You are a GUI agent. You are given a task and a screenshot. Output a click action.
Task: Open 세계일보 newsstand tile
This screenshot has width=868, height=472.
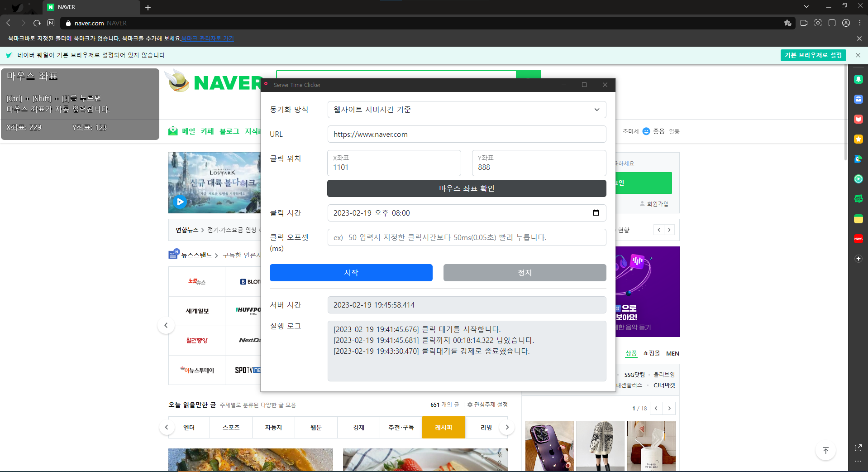197,311
